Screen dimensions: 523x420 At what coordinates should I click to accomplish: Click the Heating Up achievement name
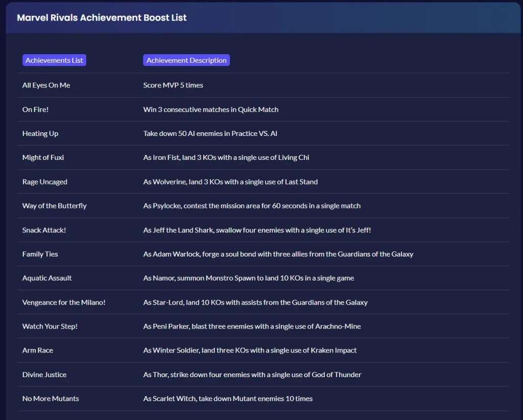(x=40, y=133)
